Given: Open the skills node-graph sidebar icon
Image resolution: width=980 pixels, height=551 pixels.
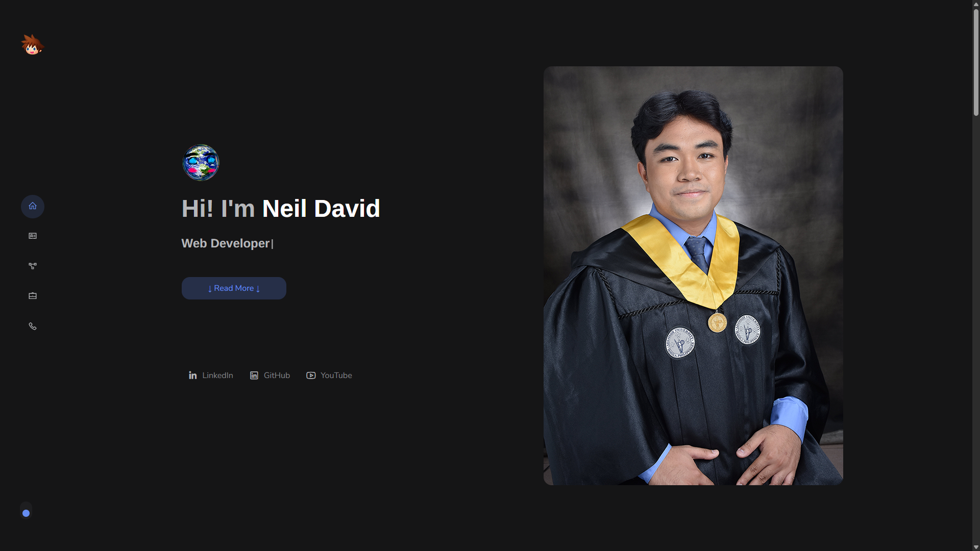Looking at the screenshot, I should 33,266.
